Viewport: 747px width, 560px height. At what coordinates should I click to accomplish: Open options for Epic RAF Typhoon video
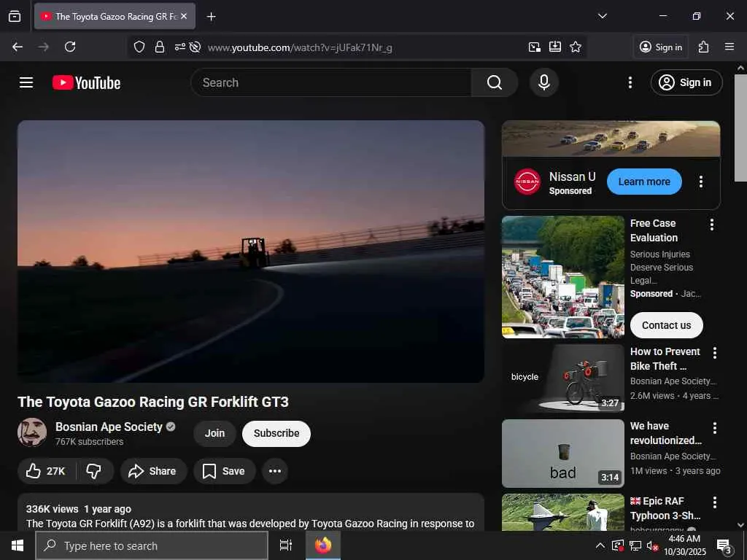click(x=714, y=502)
